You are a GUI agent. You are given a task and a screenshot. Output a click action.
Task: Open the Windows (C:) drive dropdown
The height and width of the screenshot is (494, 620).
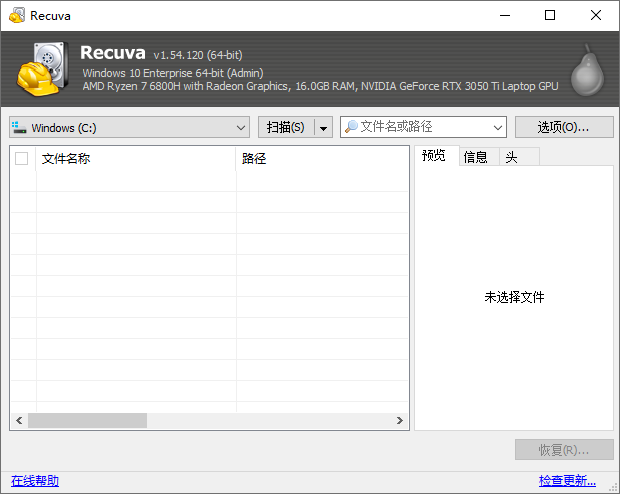[x=240, y=128]
